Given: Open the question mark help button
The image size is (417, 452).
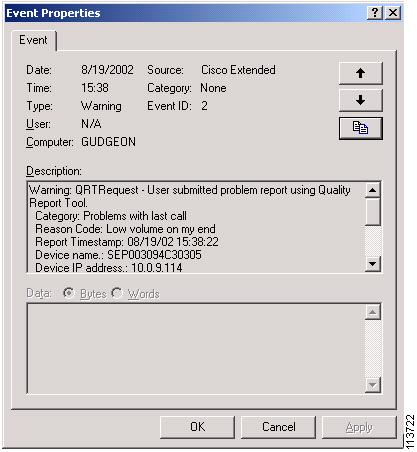Looking at the screenshot, I should click(x=375, y=13).
